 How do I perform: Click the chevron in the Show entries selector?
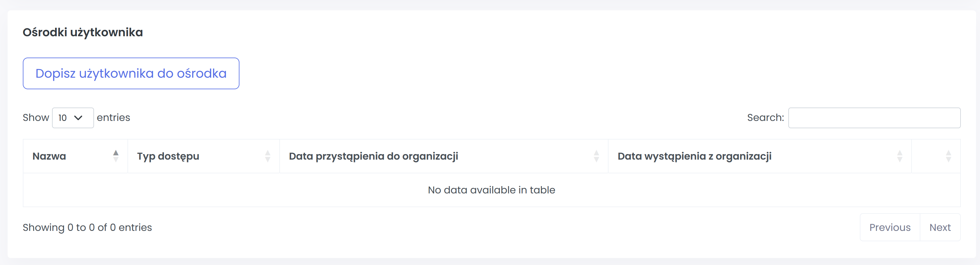[x=78, y=118]
